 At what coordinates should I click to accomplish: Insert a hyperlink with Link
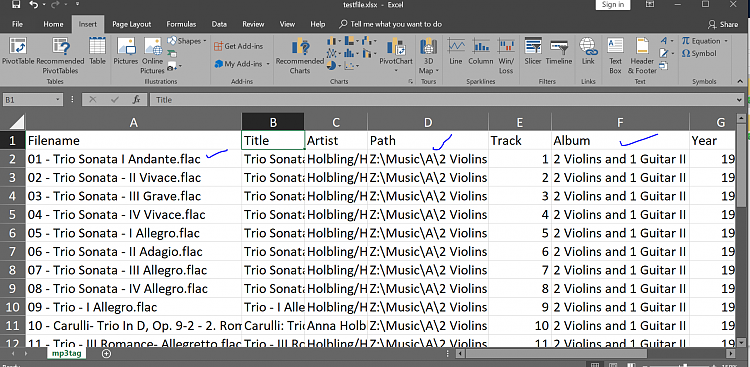[x=588, y=51]
